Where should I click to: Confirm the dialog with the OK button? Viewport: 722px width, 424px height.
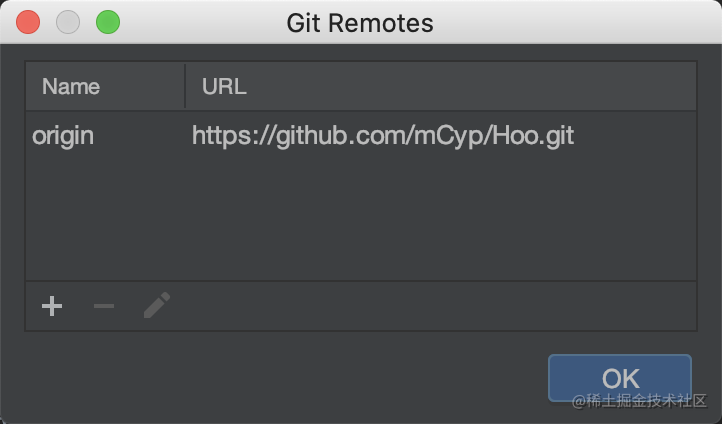[x=620, y=378]
